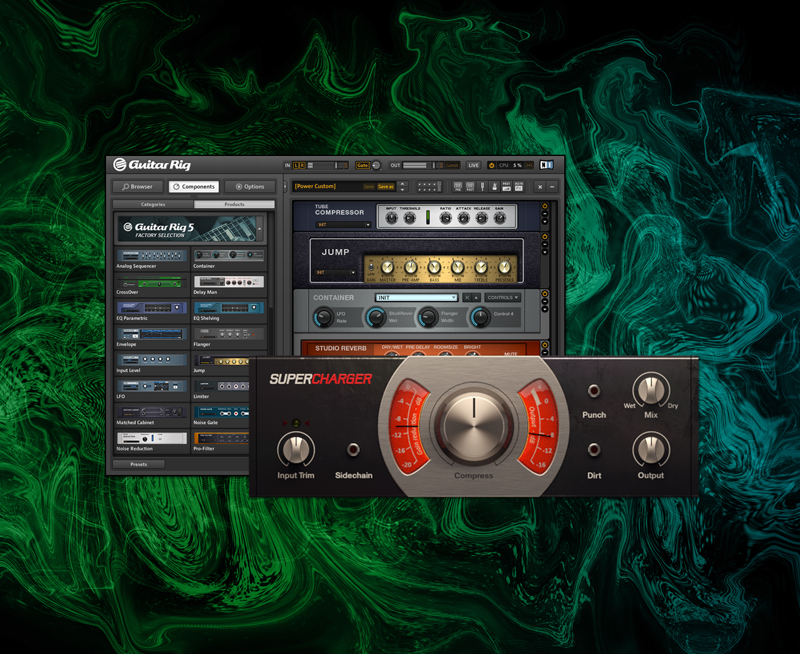Select the Delay Man component
800x654 pixels.
(229, 285)
